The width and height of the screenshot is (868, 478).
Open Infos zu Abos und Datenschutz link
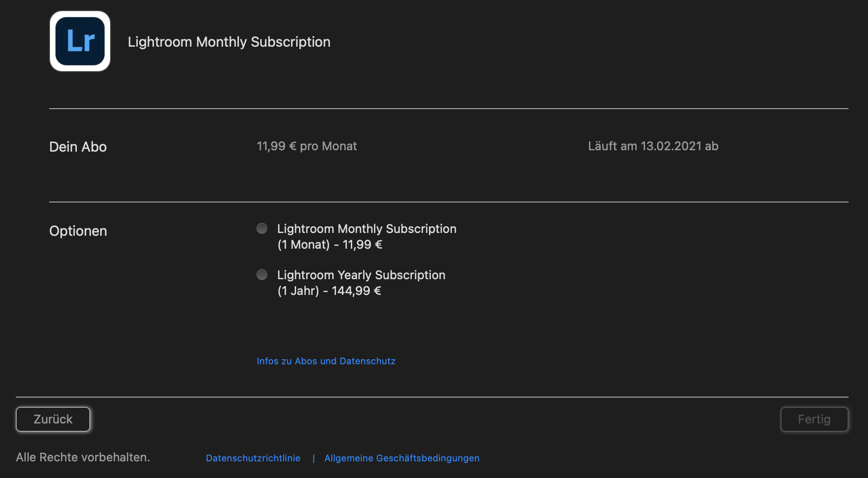tap(326, 361)
